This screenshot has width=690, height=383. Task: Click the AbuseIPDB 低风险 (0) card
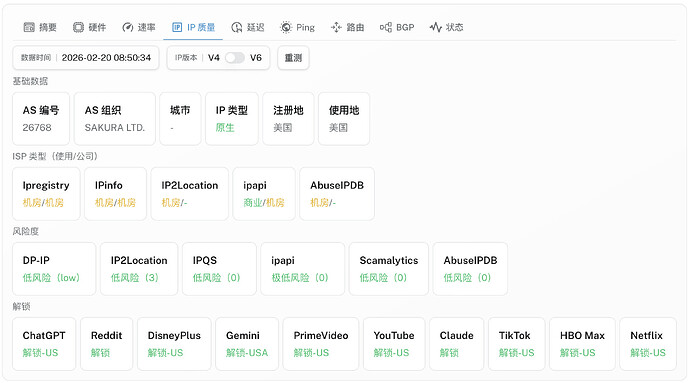[x=470, y=269]
